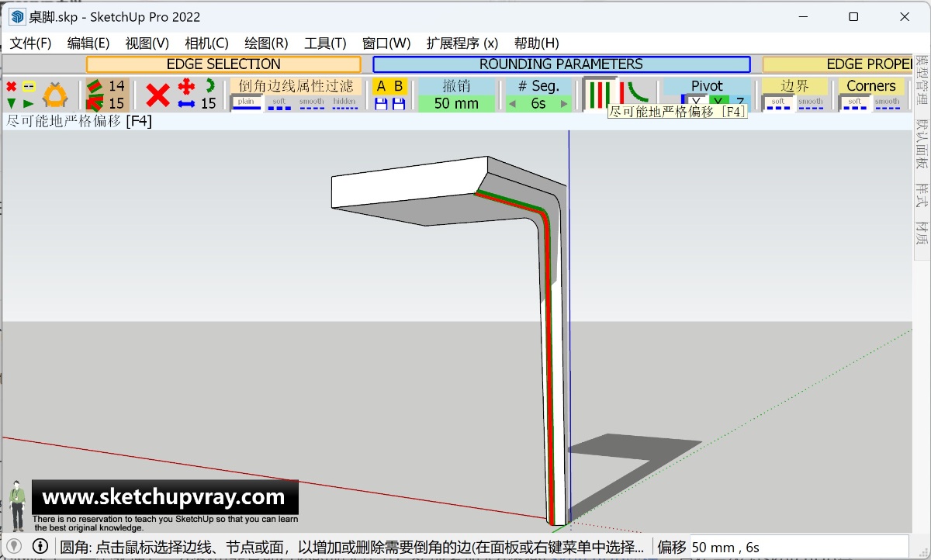Click the strict offset mode bars icon
The width and height of the screenshot is (931, 560).
598,94
